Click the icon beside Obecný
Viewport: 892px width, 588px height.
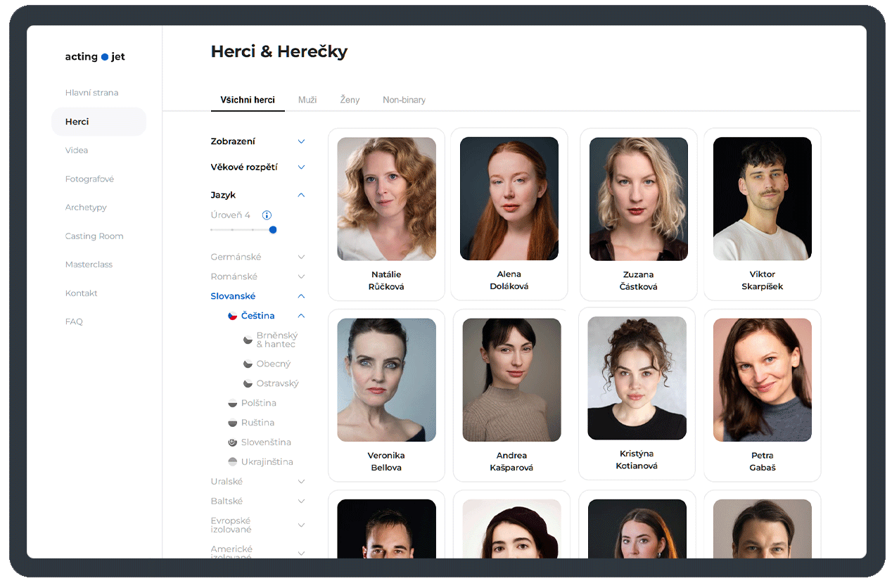248,364
